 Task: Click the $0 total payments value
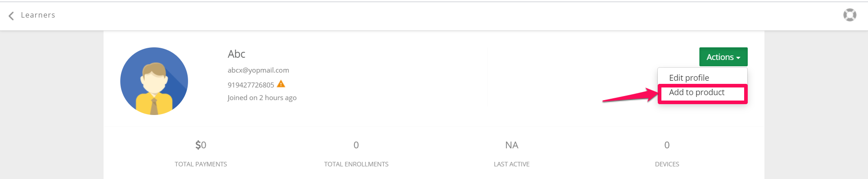click(201, 145)
